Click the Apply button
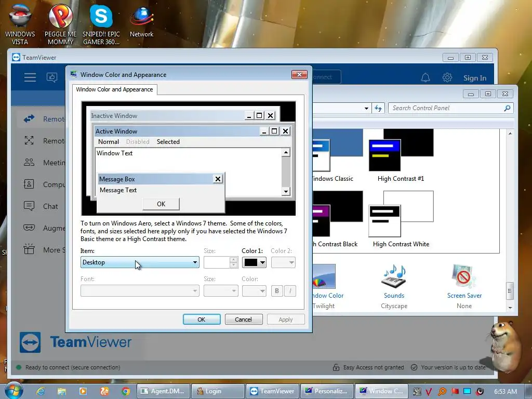 (x=286, y=320)
